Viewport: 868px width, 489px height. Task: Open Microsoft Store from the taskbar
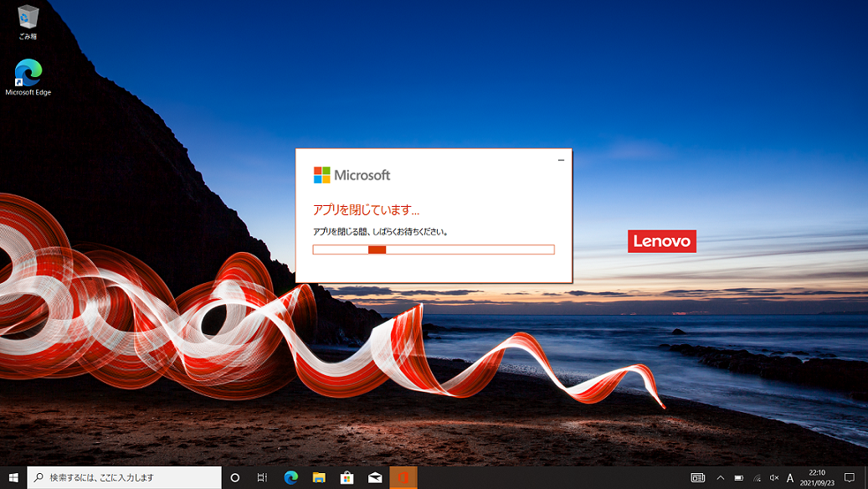click(x=347, y=477)
